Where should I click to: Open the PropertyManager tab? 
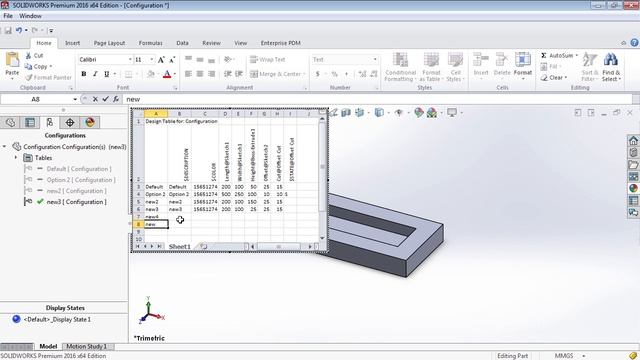point(30,122)
